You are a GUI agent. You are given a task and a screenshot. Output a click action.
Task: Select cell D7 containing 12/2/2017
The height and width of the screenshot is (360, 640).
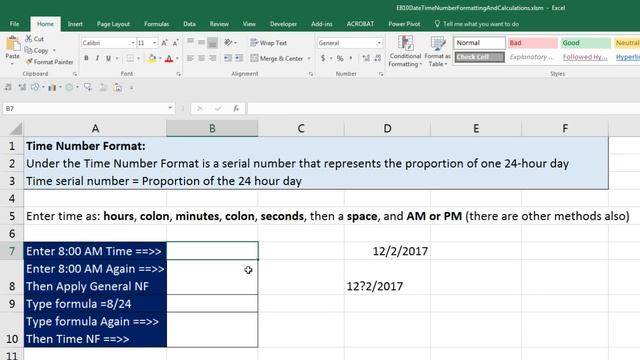click(387, 251)
